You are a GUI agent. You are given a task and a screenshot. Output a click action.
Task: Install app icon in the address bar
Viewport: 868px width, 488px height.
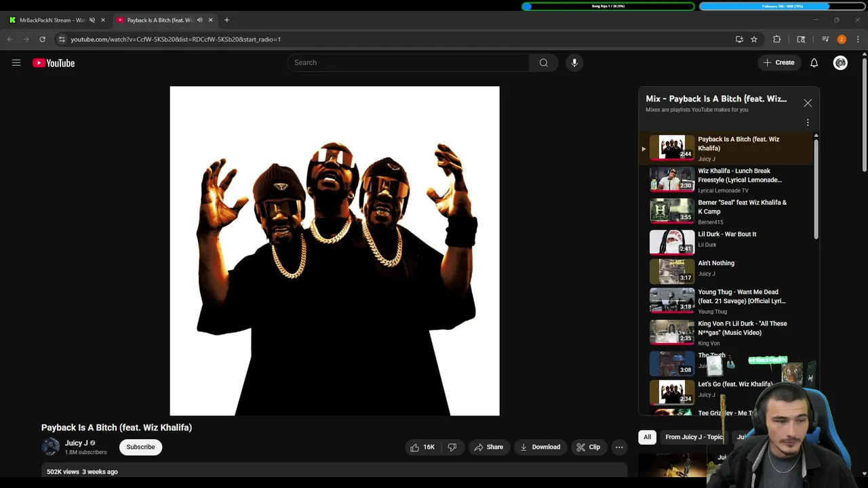point(739,39)
